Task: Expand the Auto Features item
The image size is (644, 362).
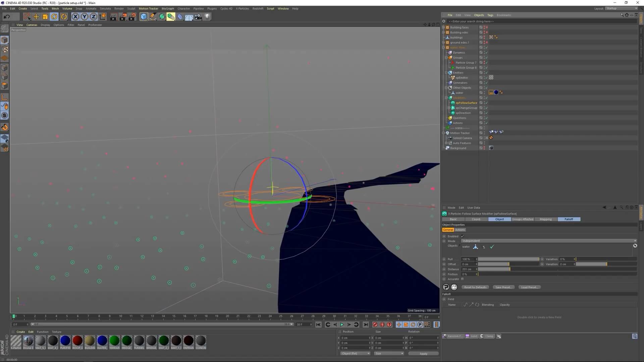Action: (x=446, y=143)
